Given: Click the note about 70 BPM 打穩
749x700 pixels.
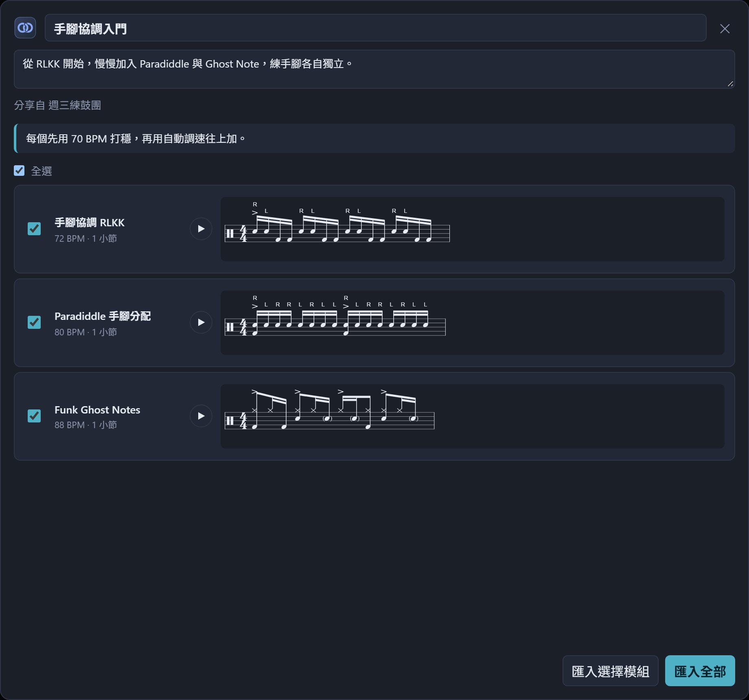Looking at the screenshot, I should pos(374,138).
